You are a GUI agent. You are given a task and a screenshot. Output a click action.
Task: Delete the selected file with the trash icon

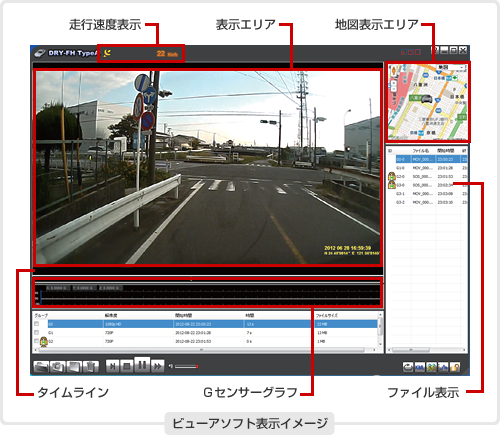90,367
